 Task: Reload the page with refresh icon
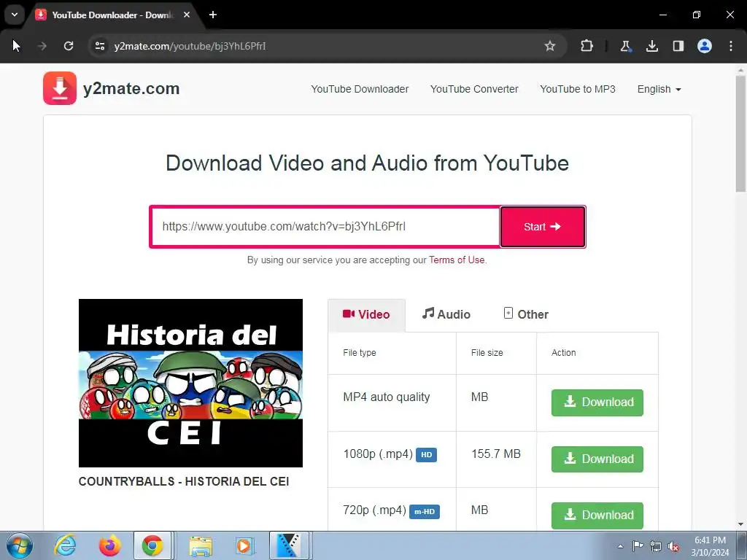click(69, 46)
